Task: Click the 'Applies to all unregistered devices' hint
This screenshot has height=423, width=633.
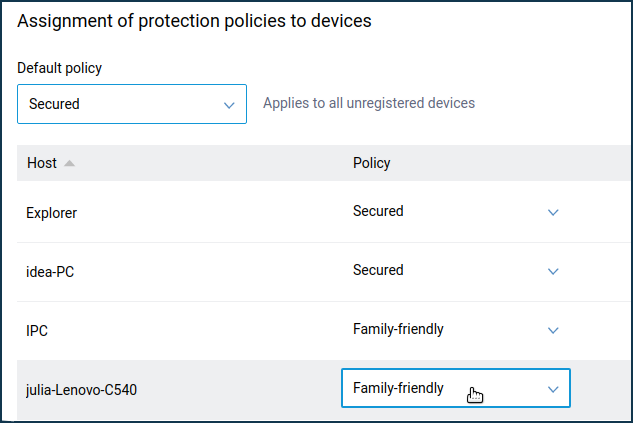Action: click(x=369, y=103)
